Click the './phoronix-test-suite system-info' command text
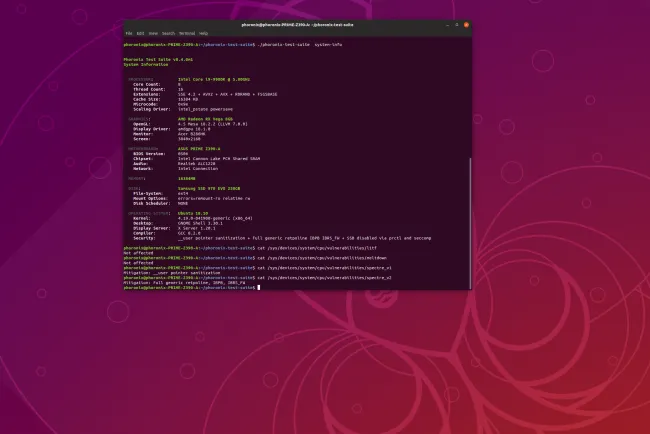Viewport: 650px width, 434px height. [300, 44]
